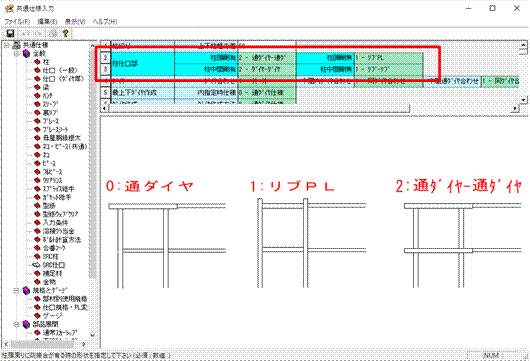
Task: Open the ヘルプ(H) menu
Action: (105, 21)
